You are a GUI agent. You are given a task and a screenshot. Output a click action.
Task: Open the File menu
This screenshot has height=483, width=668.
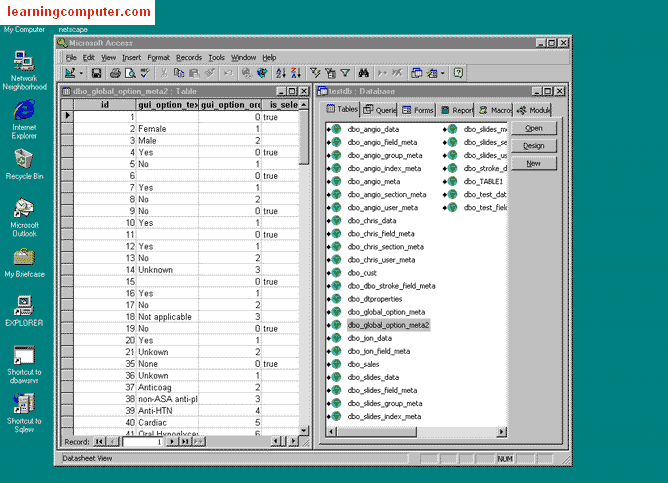[x=71, y=58]
